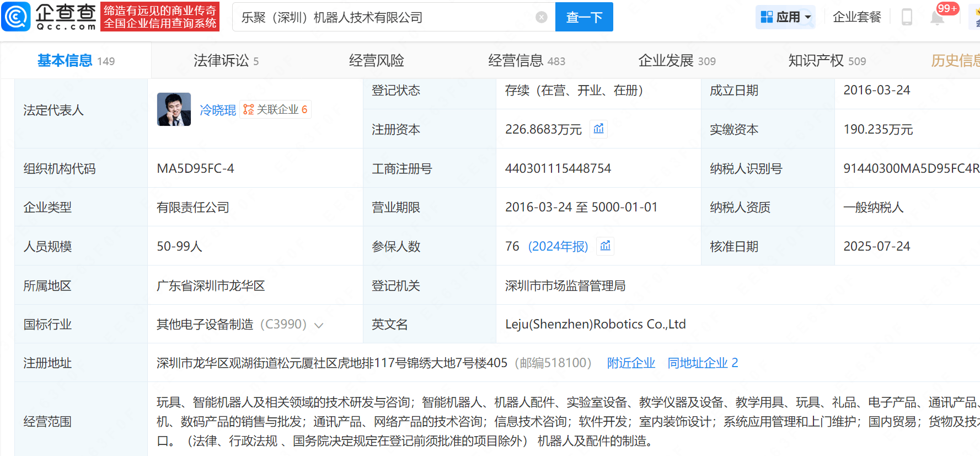Open the 企业发展 tab
The height and width of the screenshot is (456, 980).
coord(677,61)
